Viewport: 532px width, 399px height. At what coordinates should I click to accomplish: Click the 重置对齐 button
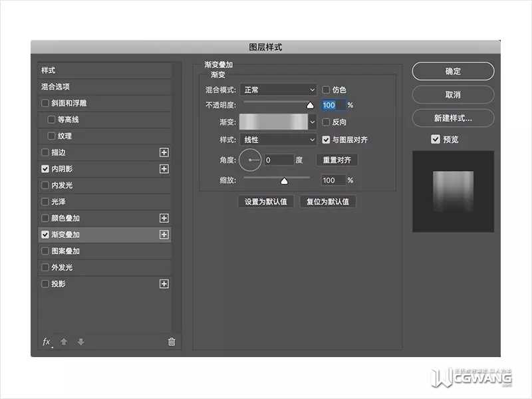coord(336,160)
